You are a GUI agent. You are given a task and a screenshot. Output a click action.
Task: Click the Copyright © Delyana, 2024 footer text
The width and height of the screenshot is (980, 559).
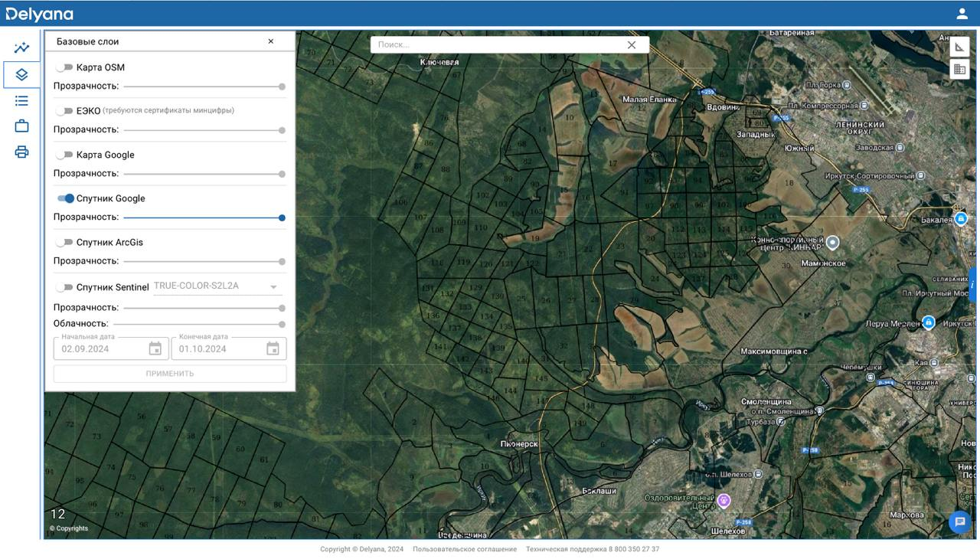(x=362, y=549)
